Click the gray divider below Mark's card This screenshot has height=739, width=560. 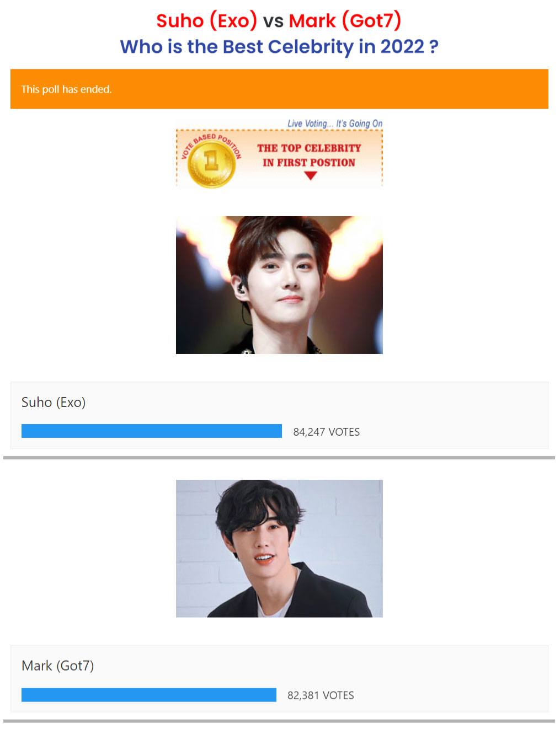tap(279, 721)
